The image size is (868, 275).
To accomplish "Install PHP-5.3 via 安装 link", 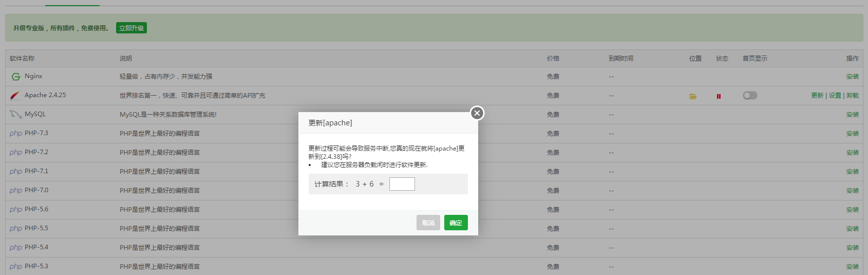I will pos(853,267).
